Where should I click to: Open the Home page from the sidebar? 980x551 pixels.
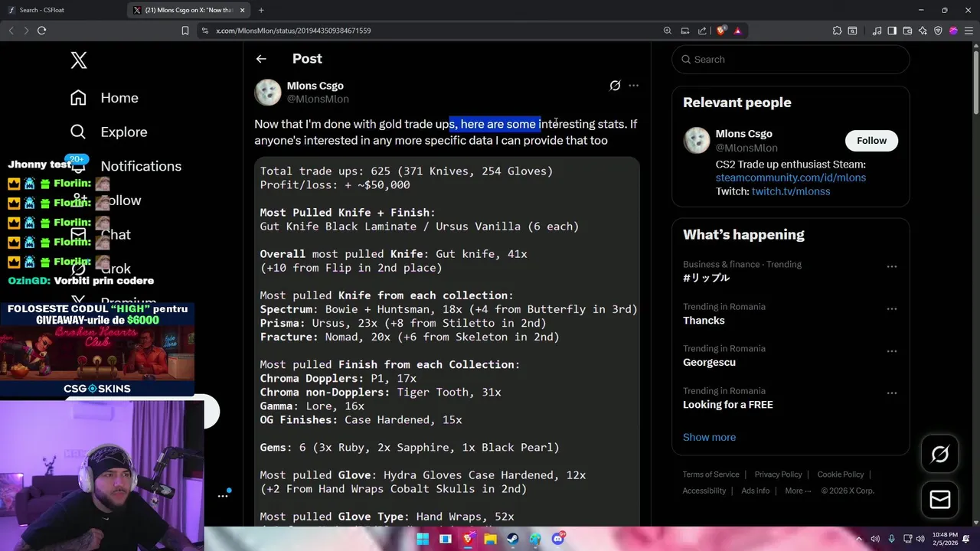tap(105, 98)
